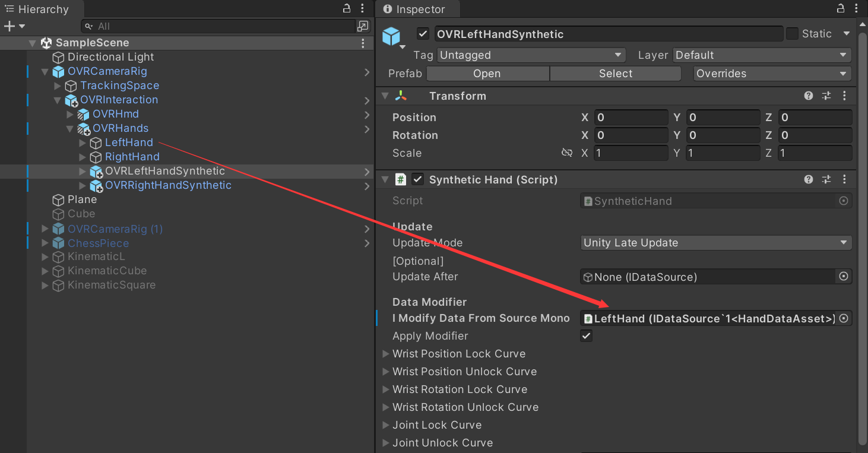Click the prefab Select button
Screen dimensions: 868x453
click(x=616, y=74)
